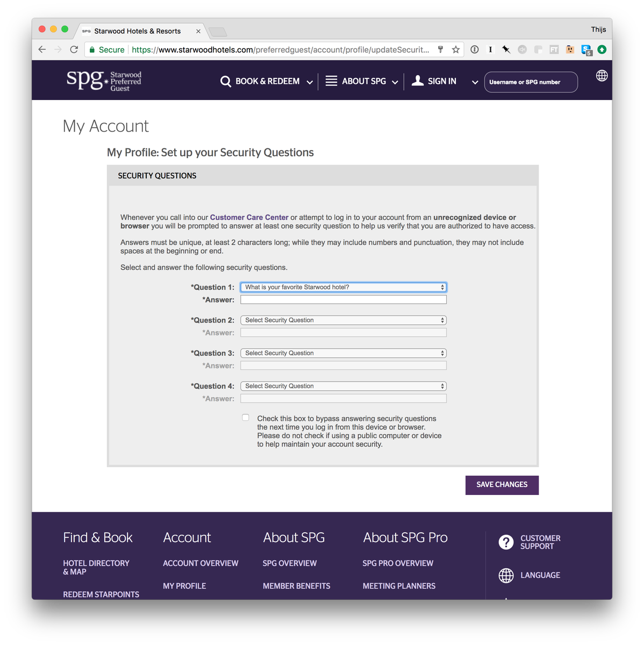Open the Question 4 security question dropdown

click(x=344, y=386)
